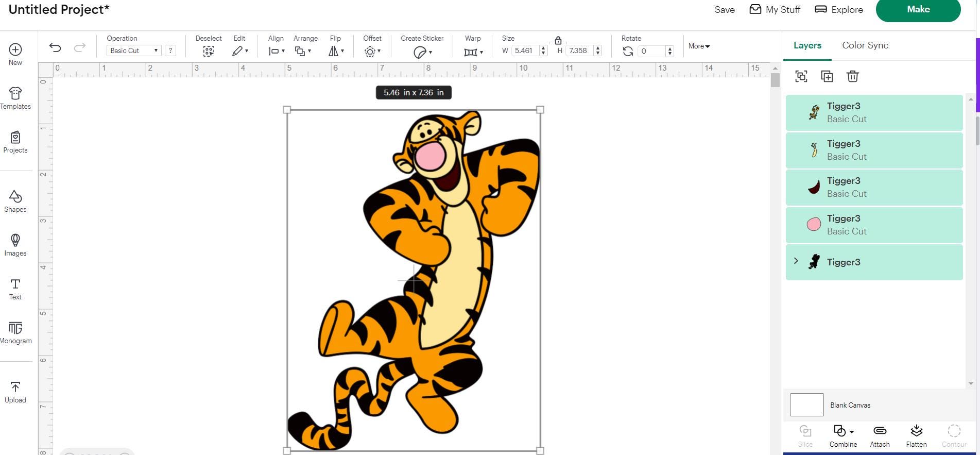Open the Shapes panel
Screen dimensions: 980x455
coord(15,201)
